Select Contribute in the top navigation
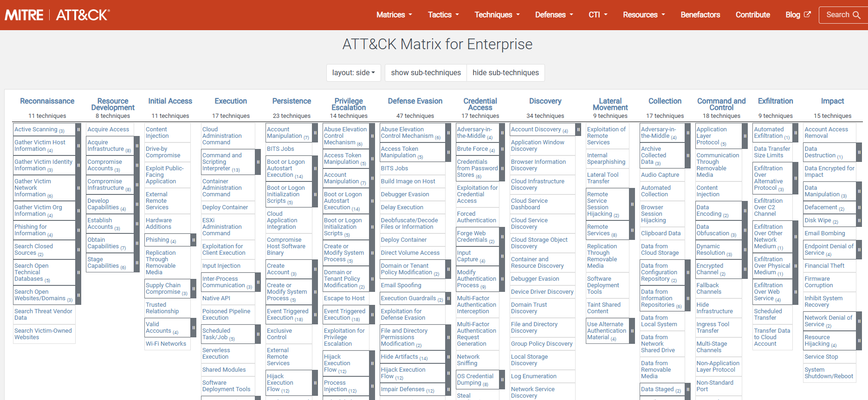 [x=752, y=15]
